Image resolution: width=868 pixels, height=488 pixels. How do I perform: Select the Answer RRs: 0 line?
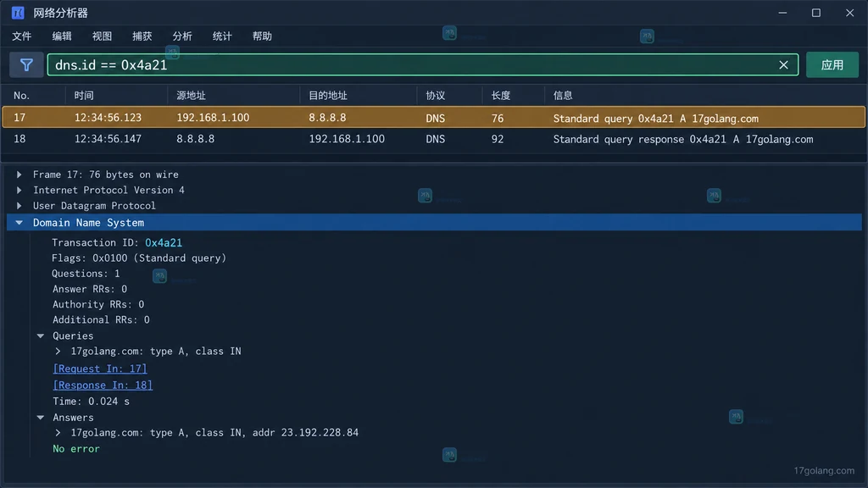coord(90,289)
